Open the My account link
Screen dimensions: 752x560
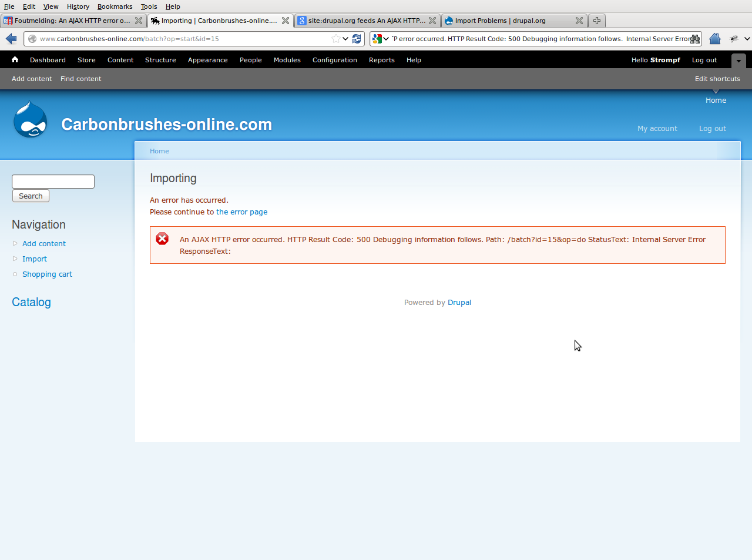[657, 129]
